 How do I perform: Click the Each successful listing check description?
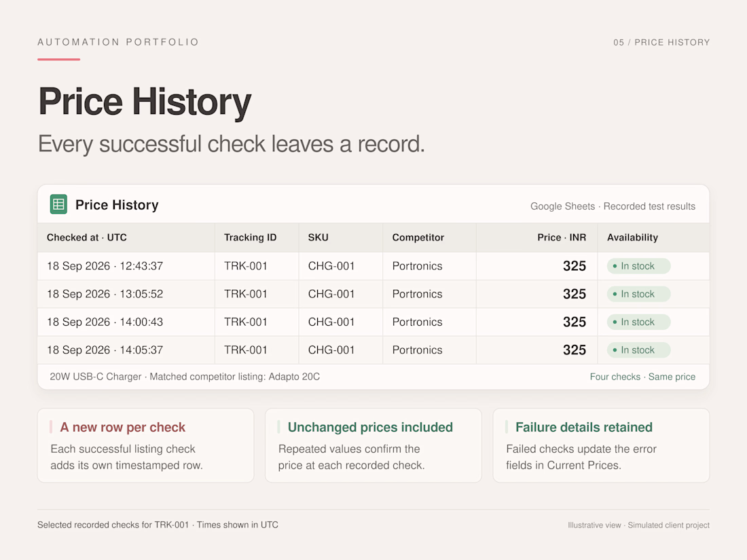[x=126, y=457]
